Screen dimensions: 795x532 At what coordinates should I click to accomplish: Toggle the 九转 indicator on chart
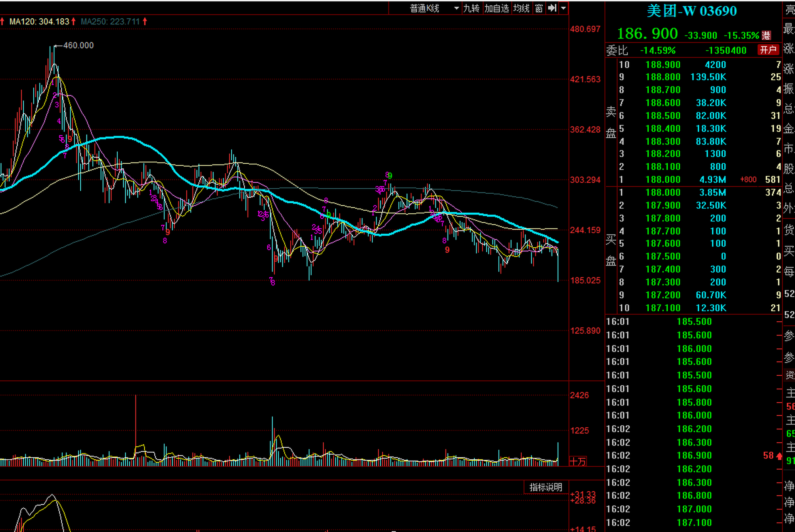point(471,8)
